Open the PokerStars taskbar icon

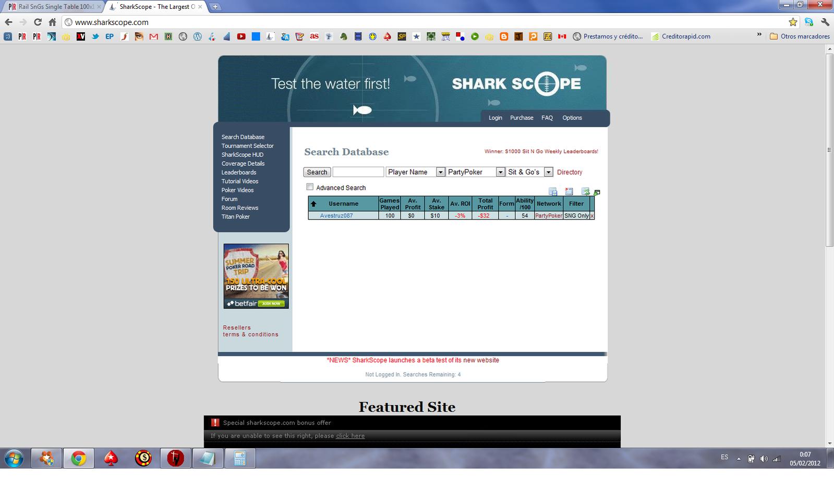111,459
